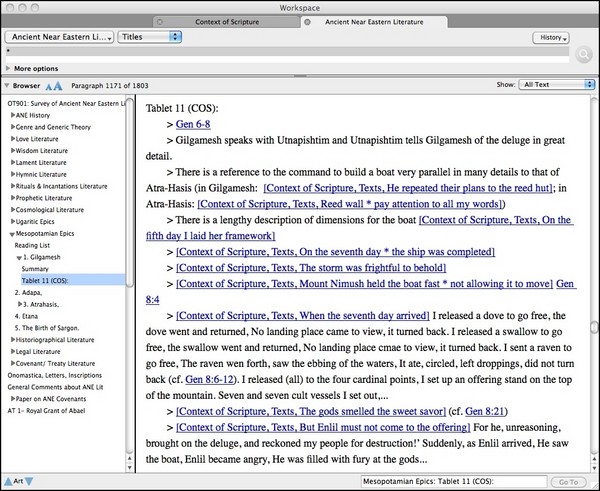The image size is (600, 491).
Task: Expand Ugaritic Epics node
Action: pos(13,221)
